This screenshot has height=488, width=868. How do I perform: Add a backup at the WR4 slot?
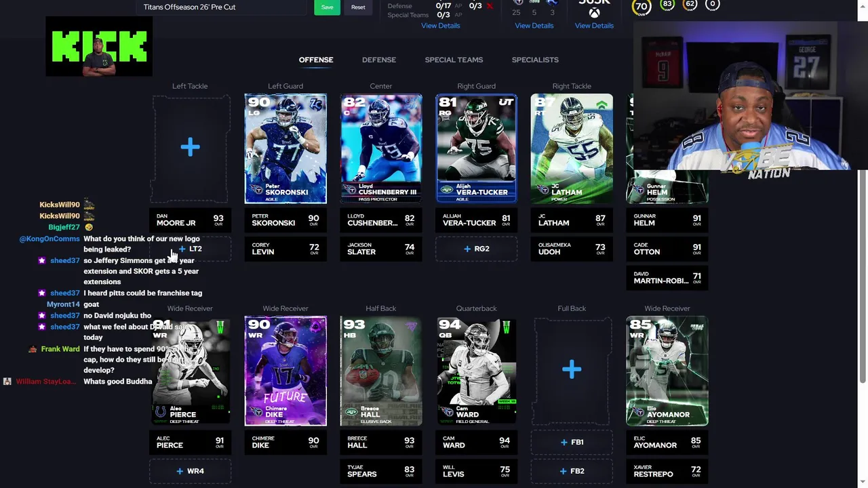click(190, 471)
